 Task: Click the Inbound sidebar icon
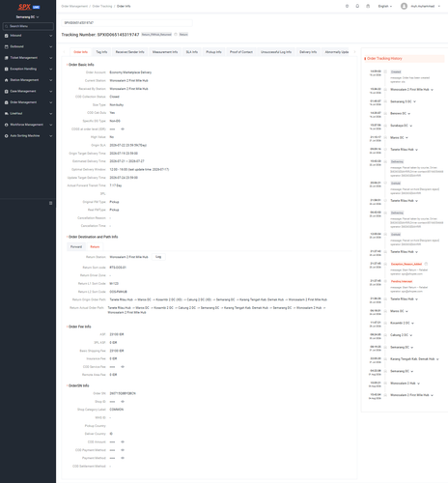[x=7, y=36]
